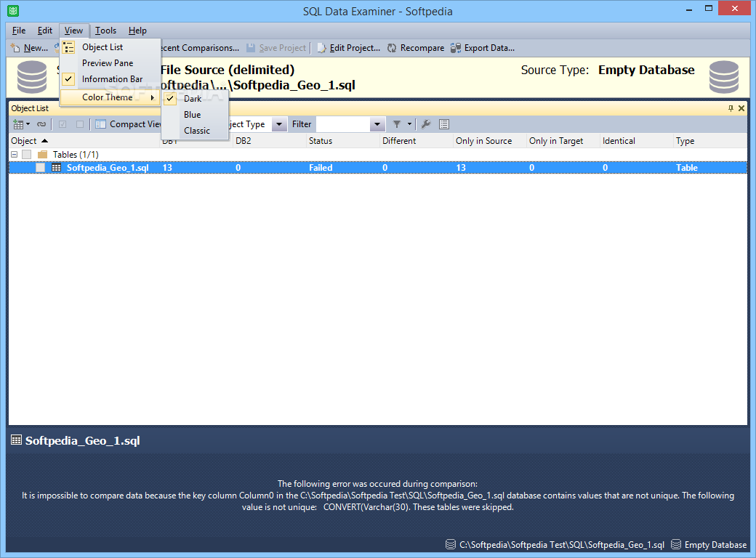The width and height of the screenshot is (756, 558).
Task: Click the Tables folder icon
Action: (x=42, y=155)
